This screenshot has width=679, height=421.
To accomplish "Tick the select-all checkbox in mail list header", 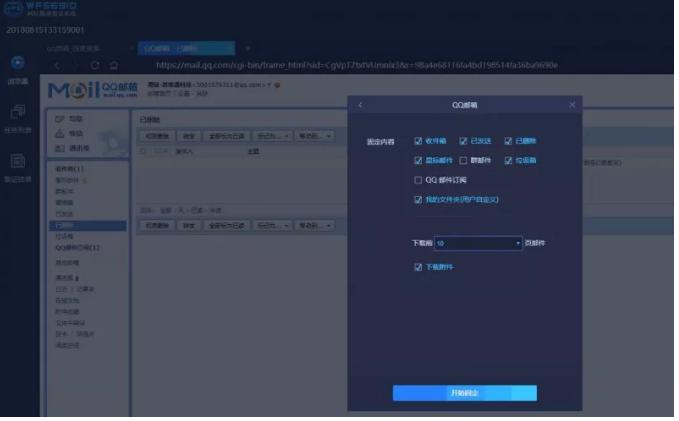I will [143, 152].
